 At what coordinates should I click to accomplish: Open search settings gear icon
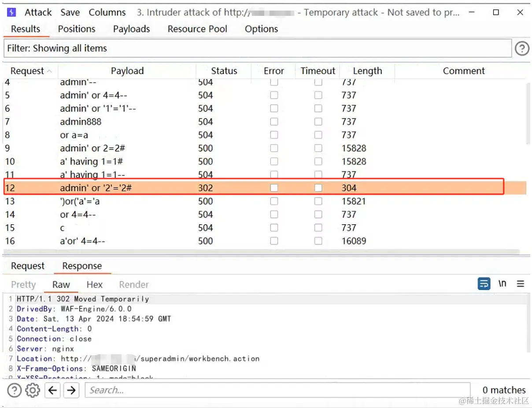pyautogui.click(x=33, y=390)
